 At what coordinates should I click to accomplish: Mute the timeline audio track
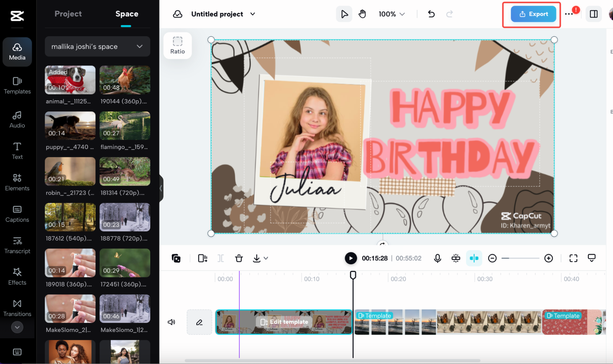pos(171,322)
